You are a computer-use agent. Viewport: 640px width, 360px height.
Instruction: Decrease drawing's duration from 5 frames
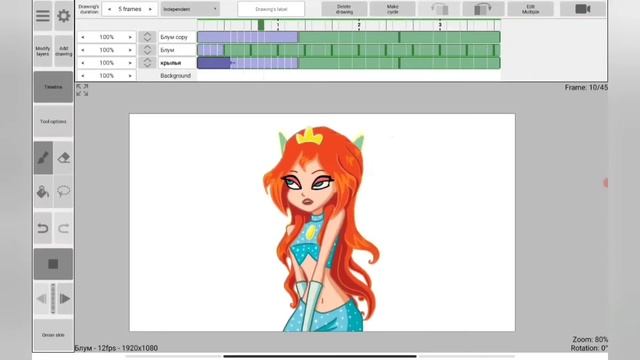(109, 9)
